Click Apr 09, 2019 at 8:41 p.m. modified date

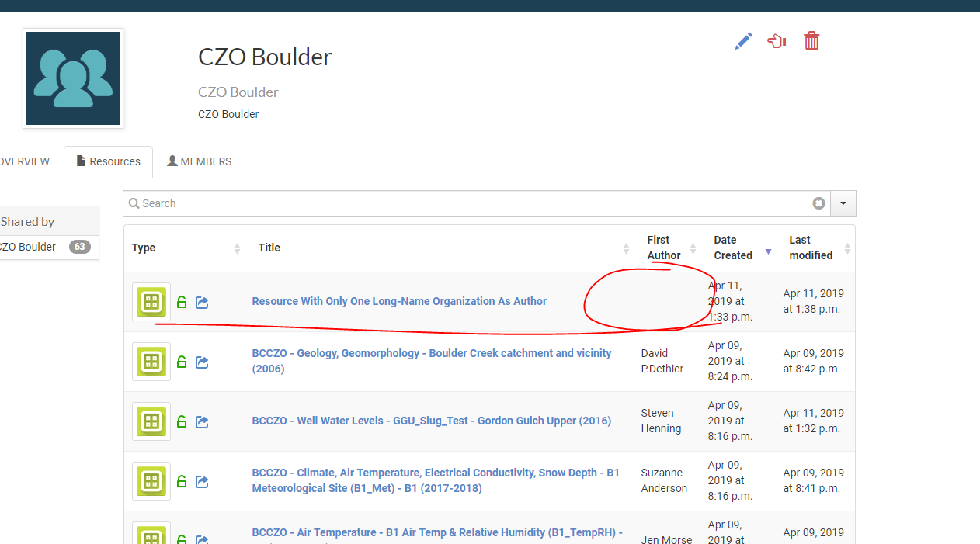pos(814,480)
